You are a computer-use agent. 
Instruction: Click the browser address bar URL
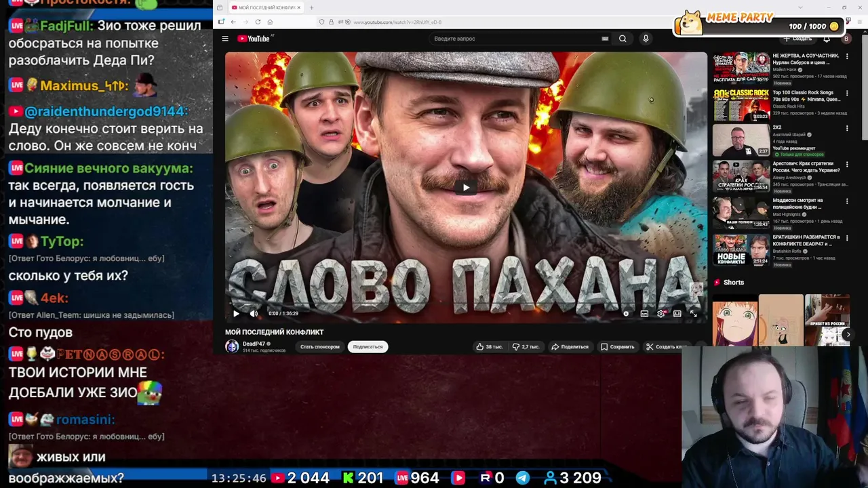397,22
